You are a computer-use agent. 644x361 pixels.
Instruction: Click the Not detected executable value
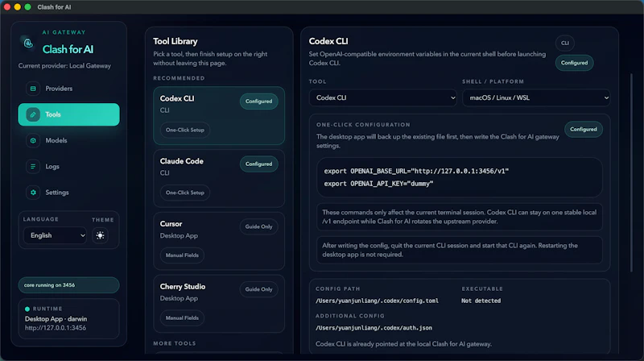[x=481, y=301]
